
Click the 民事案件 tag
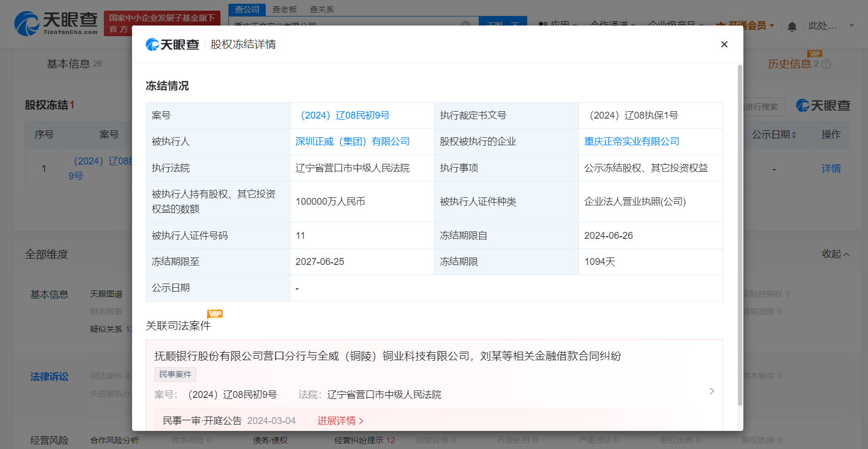(x=175, y=375)
